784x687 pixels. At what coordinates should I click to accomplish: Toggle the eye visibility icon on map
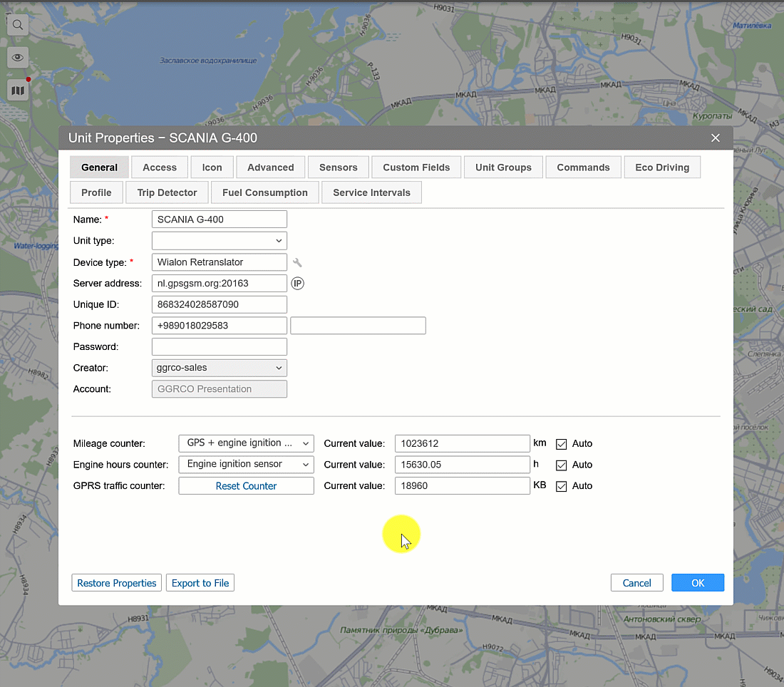coord(18,58)
